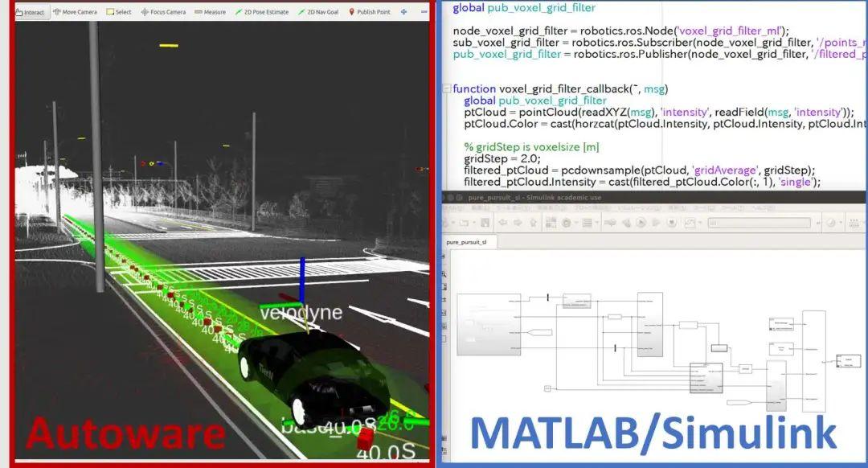Screen dimensions: 868x468
Task: Save the pure_pursuit_sl model
Action: [485, 224]
